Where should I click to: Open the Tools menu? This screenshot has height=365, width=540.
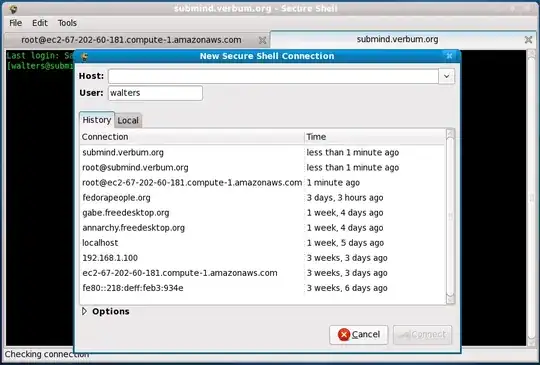(x=67, y=23)
